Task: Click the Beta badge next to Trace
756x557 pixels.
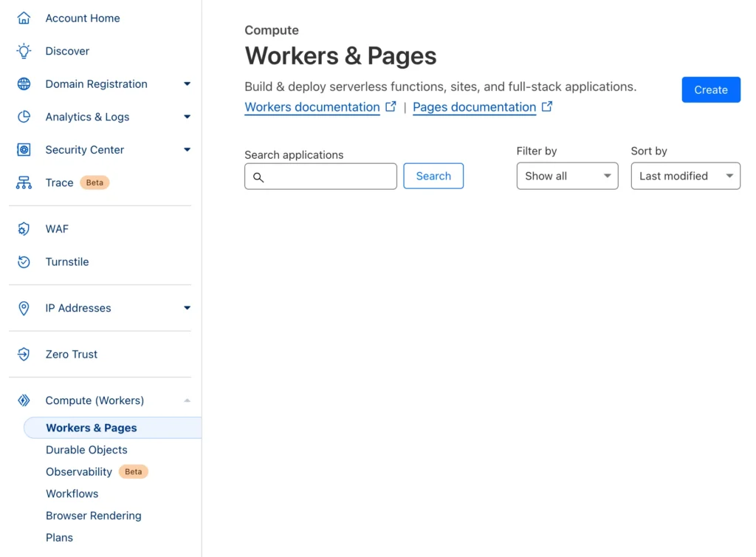Action: pyautogui.click(x=94, y=182)
